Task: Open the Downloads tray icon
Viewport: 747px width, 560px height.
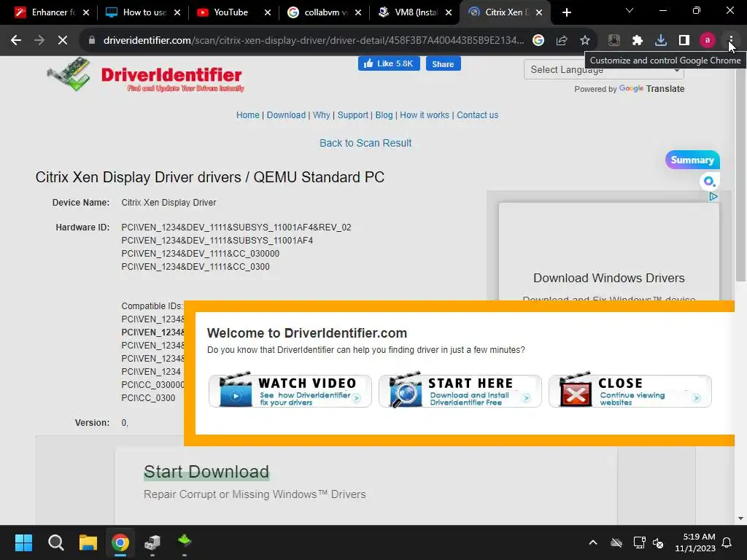Action: (661, 41)
